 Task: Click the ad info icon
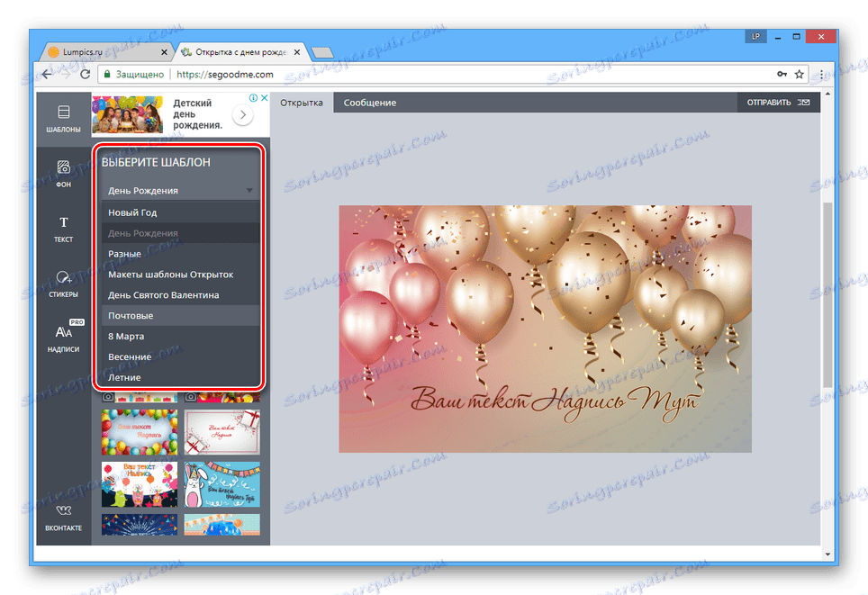coord(254,98)
